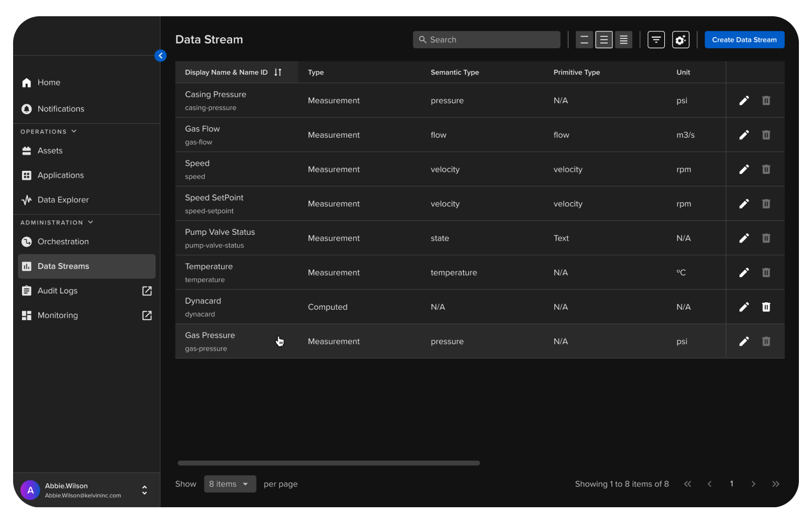
Task: Sort by Display Name & Name ID
Action: (x=278, y=72)
